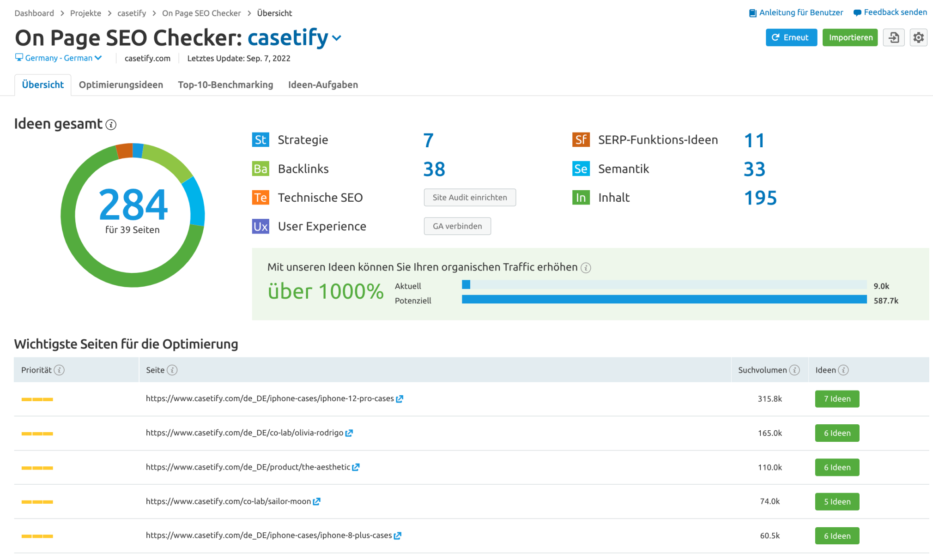Click the iphone-8-plus-cases page URL
The width and height of the screenshot is (933, 560).
[269, 535]
